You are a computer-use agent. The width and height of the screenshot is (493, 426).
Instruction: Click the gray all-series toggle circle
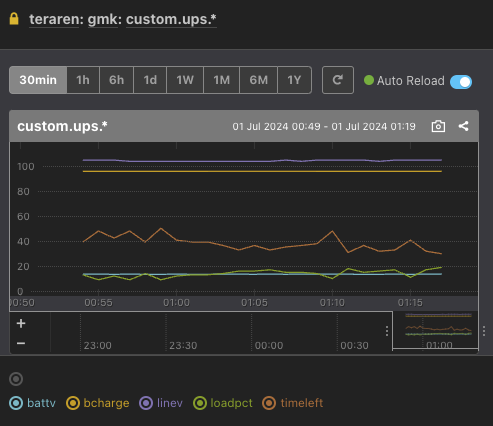point(16,379)
